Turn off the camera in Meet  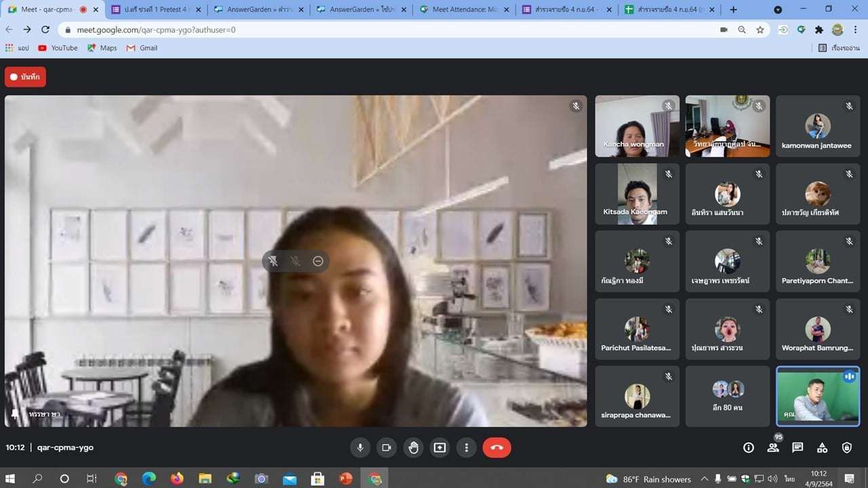pos(387,447)
